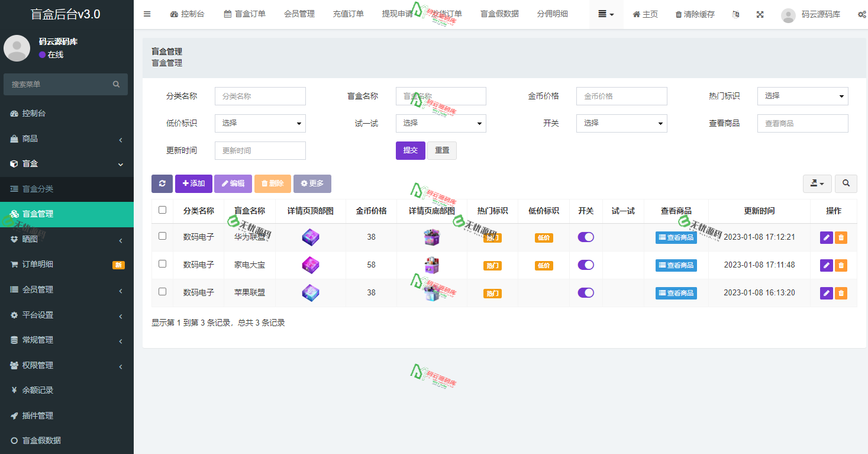This screenshot has height=454, width=868.
Task: Click the delete trash icon for 苹果联盟 row
Action: click(x=841, y=292)
